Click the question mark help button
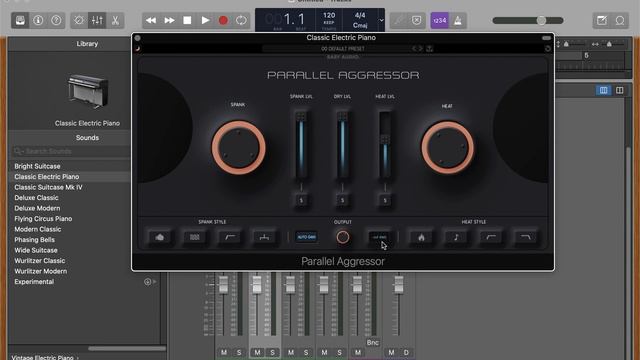This screenshot has width=640, height=360. coord(56,20)
